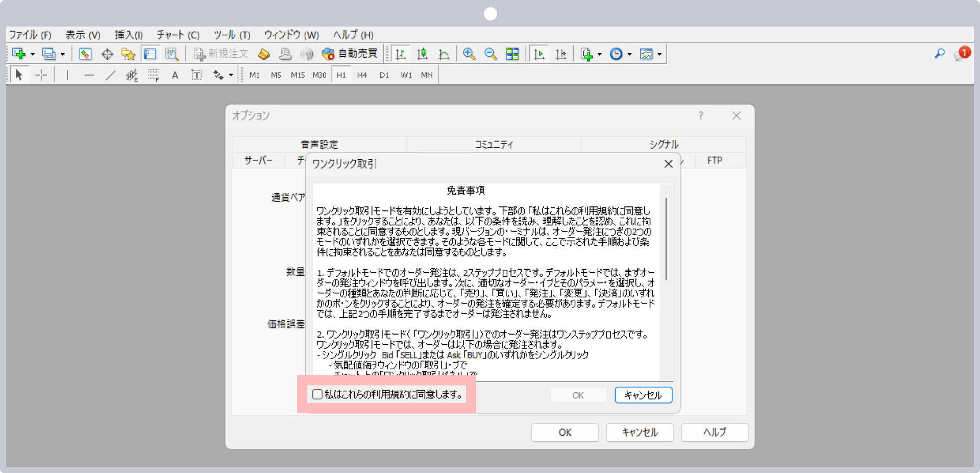
Task: Open the ツール (T) menu
Action: [x=232, y=35]
